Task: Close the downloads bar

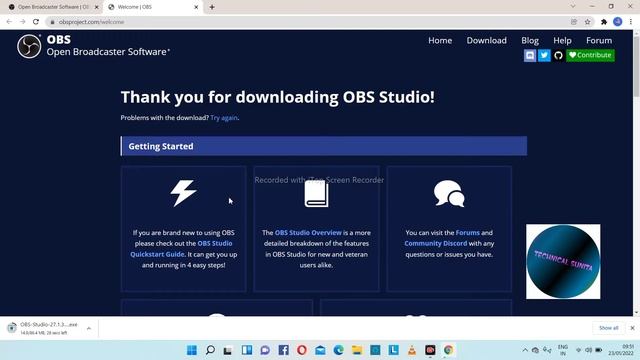Action: (632, 328)
